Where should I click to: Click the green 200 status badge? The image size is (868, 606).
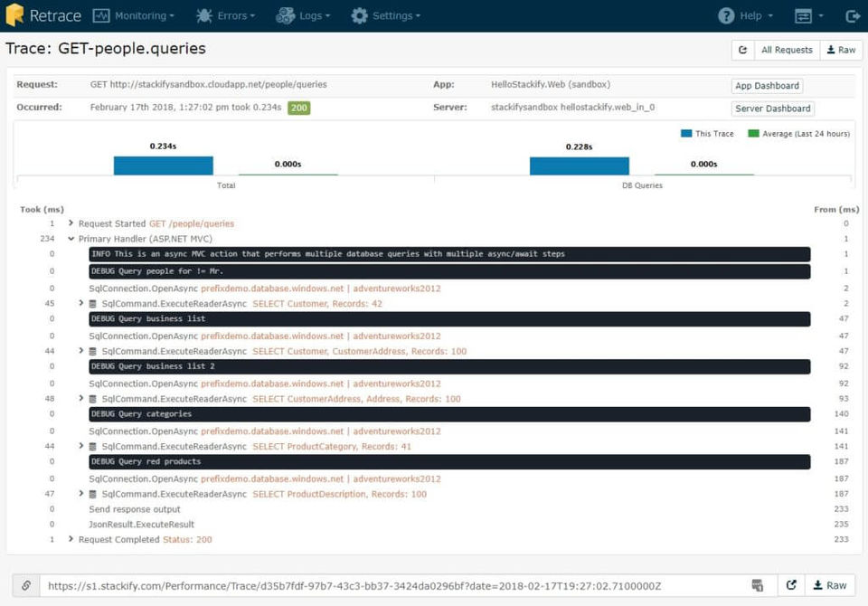(x=299, y=108)
